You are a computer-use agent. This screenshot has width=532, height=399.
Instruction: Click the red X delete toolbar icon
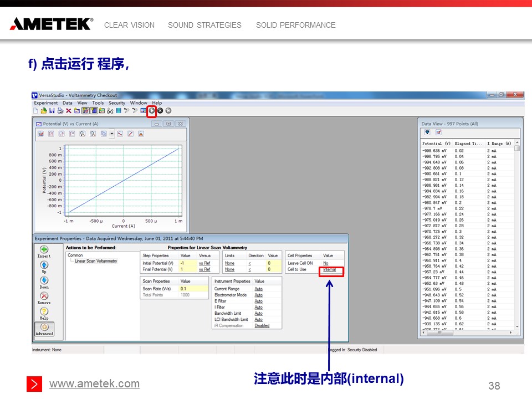69,111
